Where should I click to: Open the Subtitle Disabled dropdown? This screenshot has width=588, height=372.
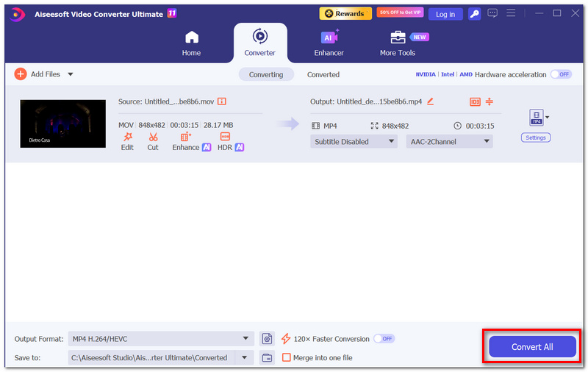[x=354, y=141]
